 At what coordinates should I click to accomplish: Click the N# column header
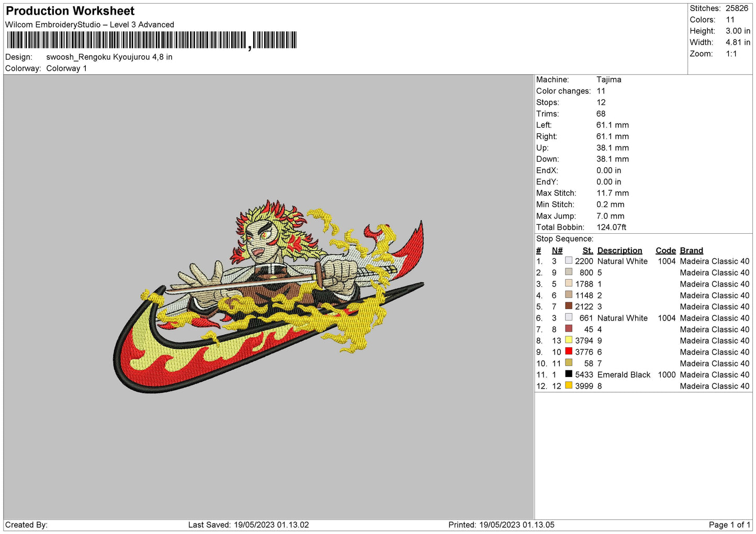(557, 251)
